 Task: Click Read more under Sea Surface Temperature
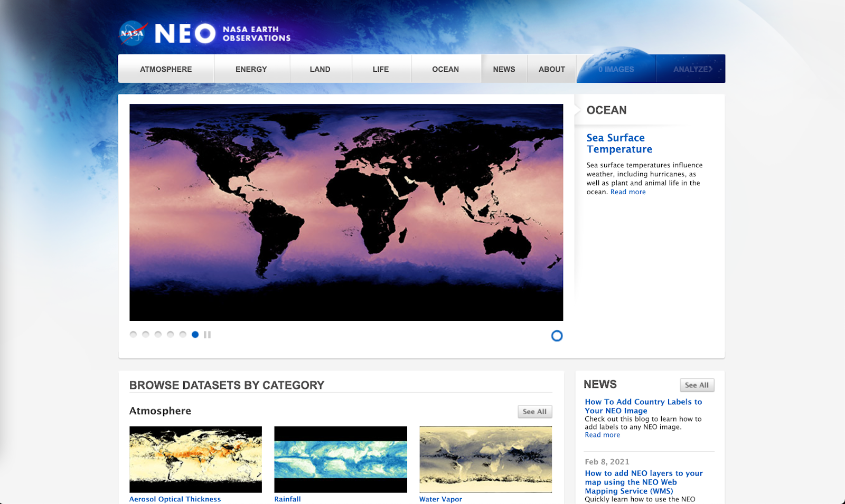coord(628,192)
